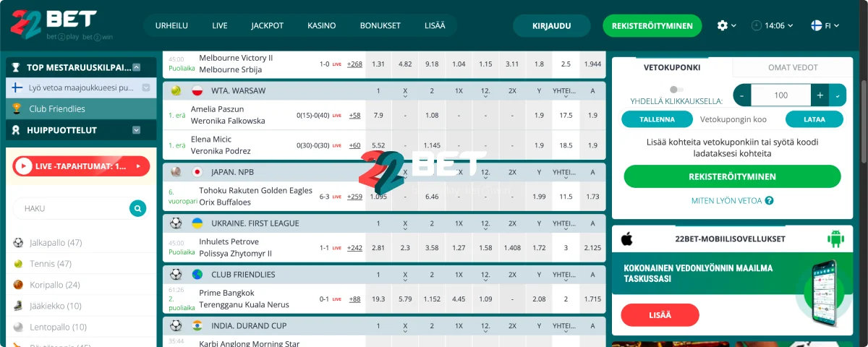Screen dimensions: 868x347
Task: Decrease the stake with the minus button
Action: pos(742,95)
